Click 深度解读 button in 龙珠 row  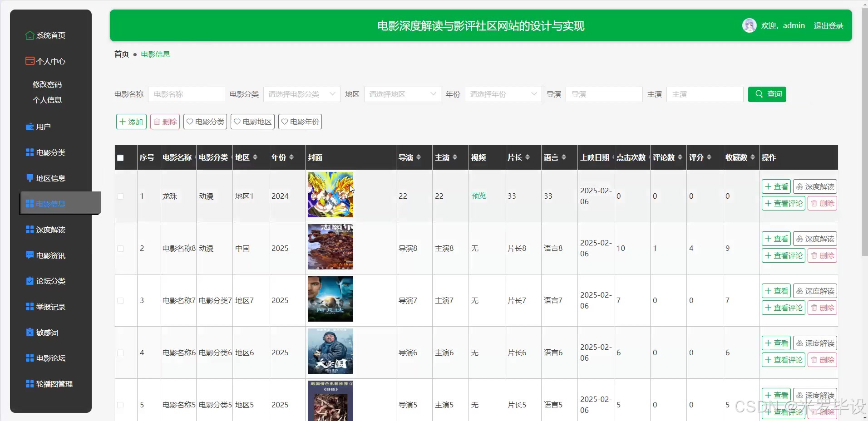815,186
